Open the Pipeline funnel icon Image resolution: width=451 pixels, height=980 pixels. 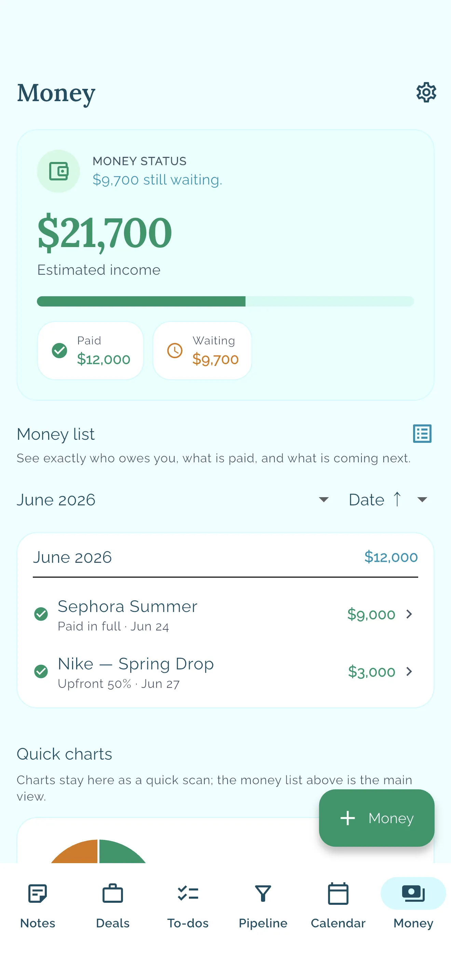[263, 894]
